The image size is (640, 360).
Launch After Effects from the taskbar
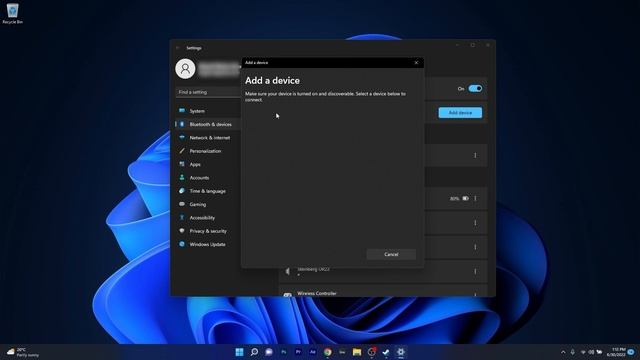[313, 352]
